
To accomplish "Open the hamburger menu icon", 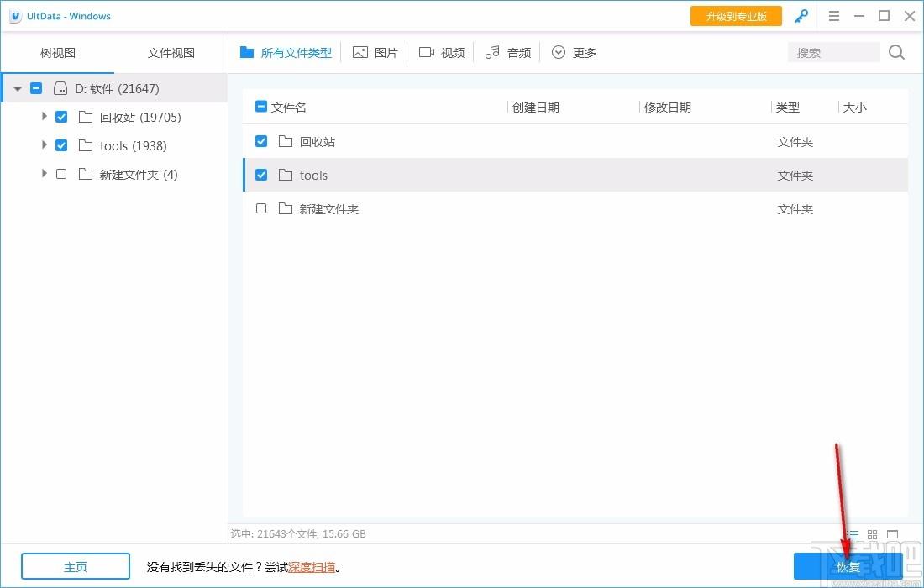I will point(834,16).
